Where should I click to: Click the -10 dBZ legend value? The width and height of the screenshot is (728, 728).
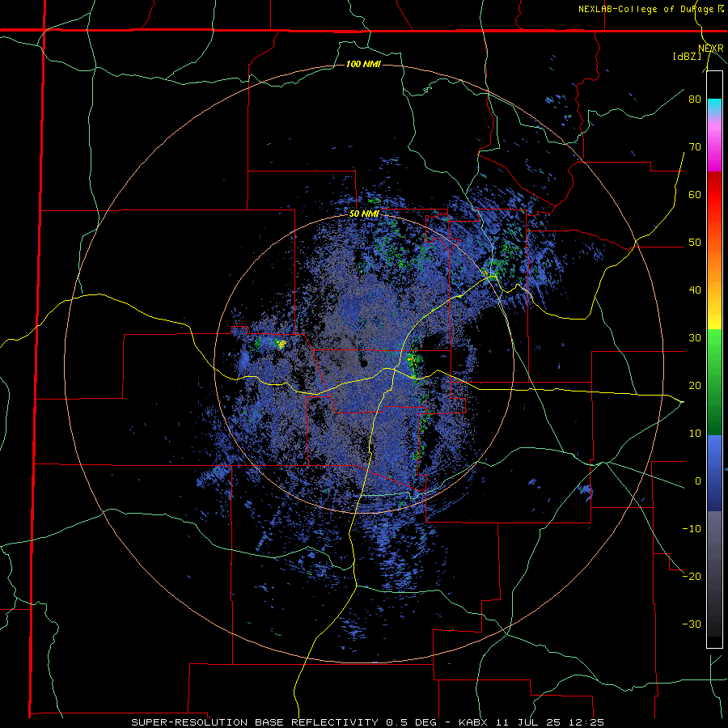692,528
